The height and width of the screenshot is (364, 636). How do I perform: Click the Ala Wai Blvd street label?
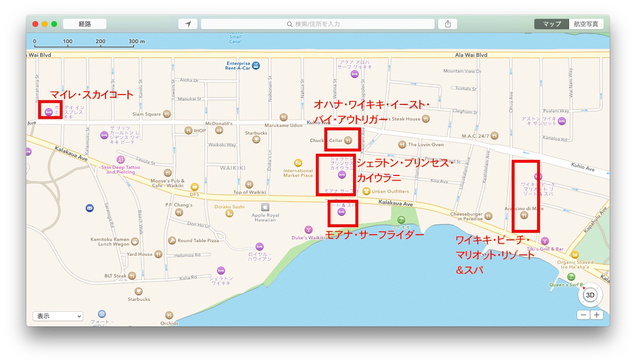coord(471,55)
